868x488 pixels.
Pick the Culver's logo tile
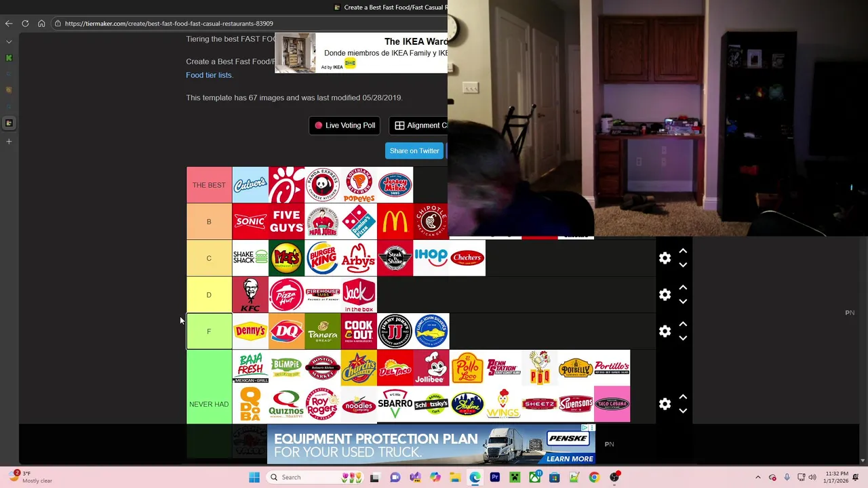point(250,185)
